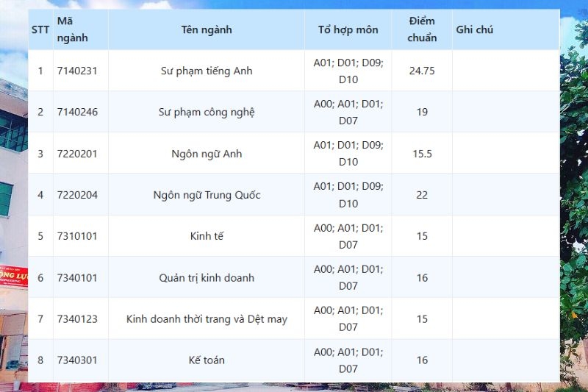Click subject combination for Kinh tế

pyautogui.click(x=348, y=236)
